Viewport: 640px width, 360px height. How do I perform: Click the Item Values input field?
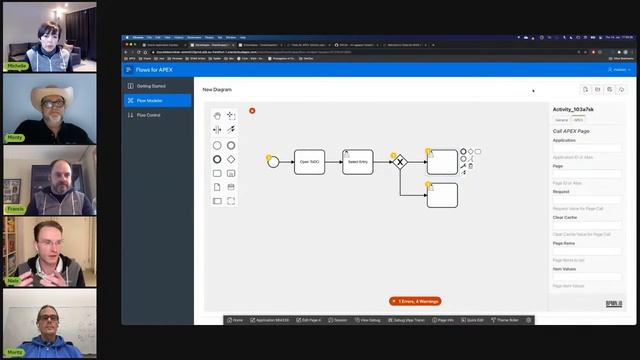click(587, 277)
